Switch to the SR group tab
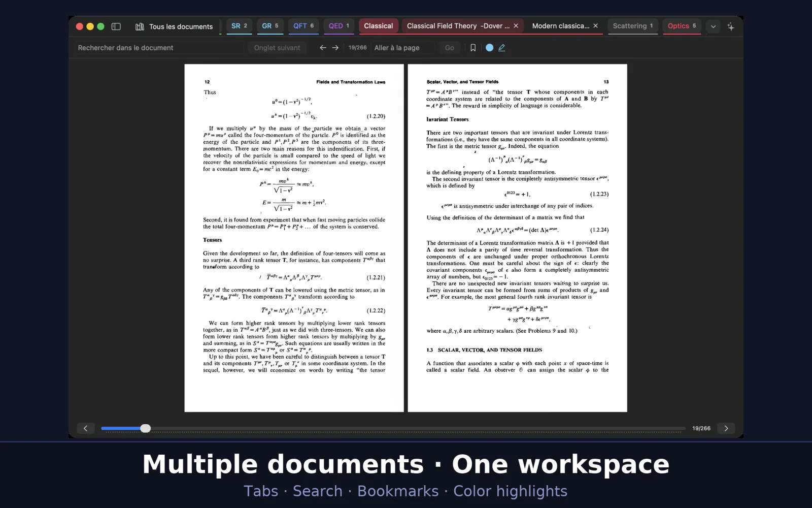Image resolution: width=812 pixels, height=508 pixels. tap(239, 26)
